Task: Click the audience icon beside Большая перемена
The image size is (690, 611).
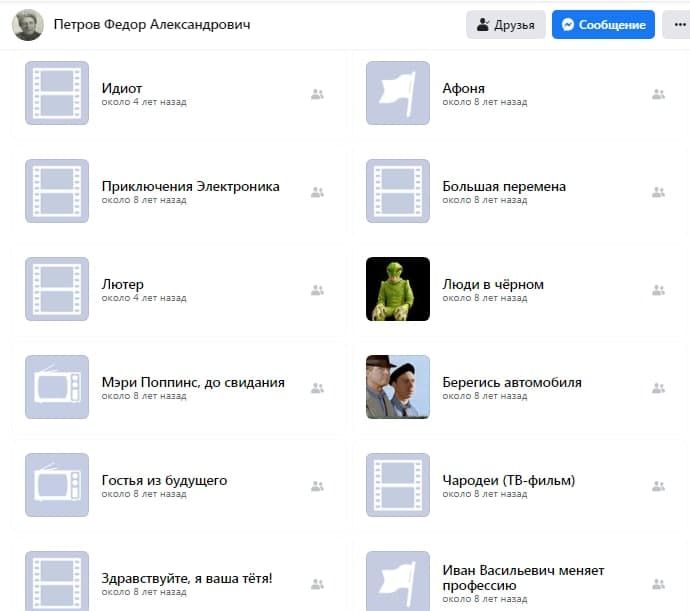Action: pos(658,192)
